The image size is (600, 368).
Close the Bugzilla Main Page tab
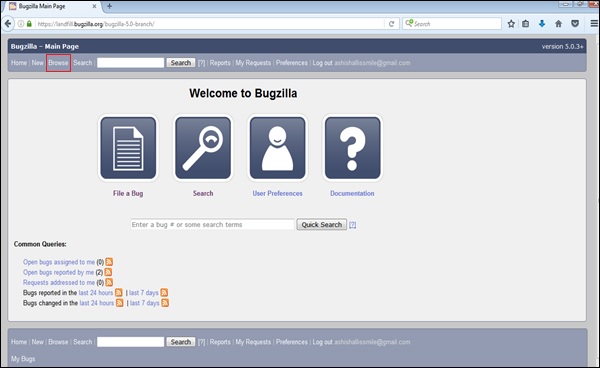pyautogui.click(x=94, y=6)
